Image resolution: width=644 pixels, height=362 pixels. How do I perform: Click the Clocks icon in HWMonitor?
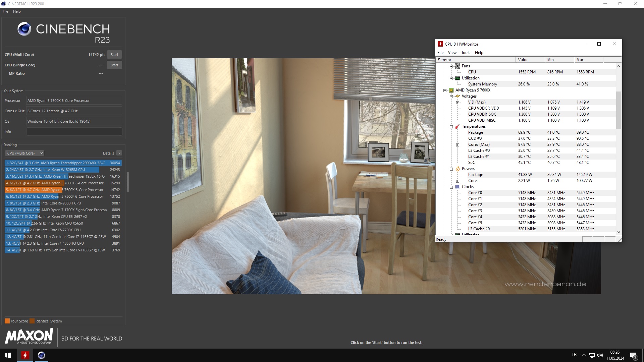click(x=458, y=187)
